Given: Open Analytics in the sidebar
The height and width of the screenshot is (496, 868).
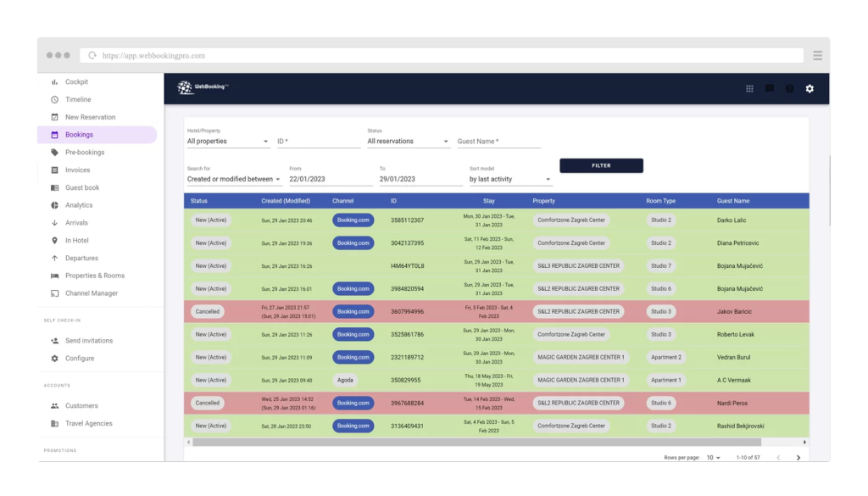Looking at the screenshot, I should pyautogui.click(x=79, y=205).
